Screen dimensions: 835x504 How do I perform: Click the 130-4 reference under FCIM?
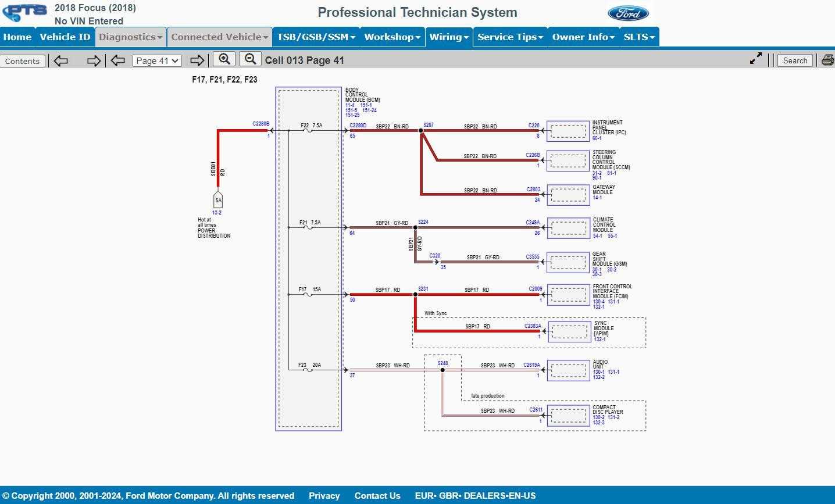pyautogui.click(x=599, y=302)
